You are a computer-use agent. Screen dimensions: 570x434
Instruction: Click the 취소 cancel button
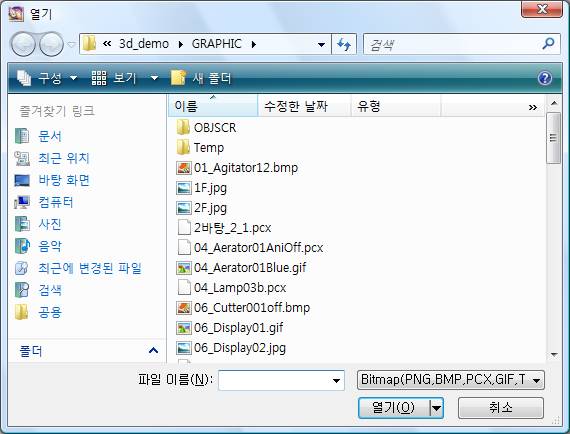[501, 408]
